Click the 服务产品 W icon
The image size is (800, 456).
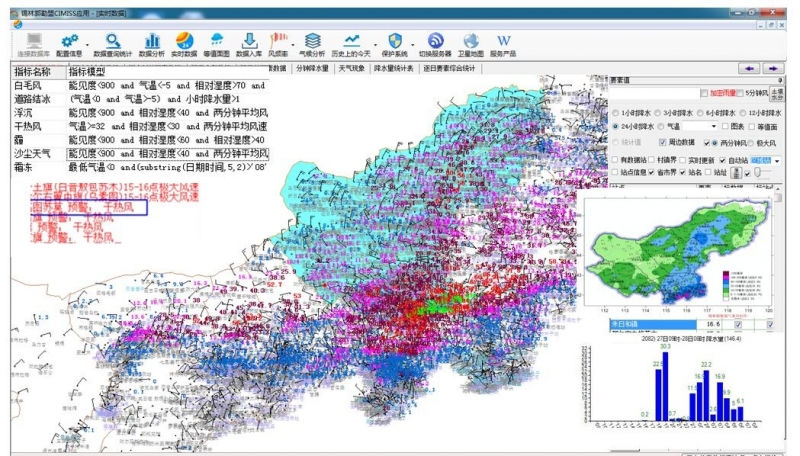coord(503,38)
